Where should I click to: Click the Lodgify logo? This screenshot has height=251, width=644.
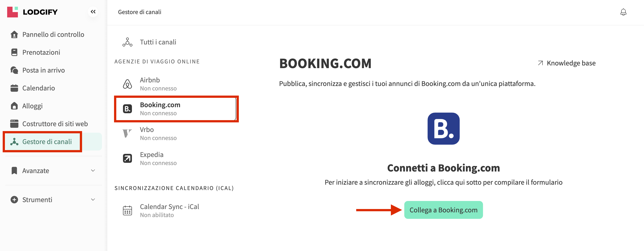32,12
